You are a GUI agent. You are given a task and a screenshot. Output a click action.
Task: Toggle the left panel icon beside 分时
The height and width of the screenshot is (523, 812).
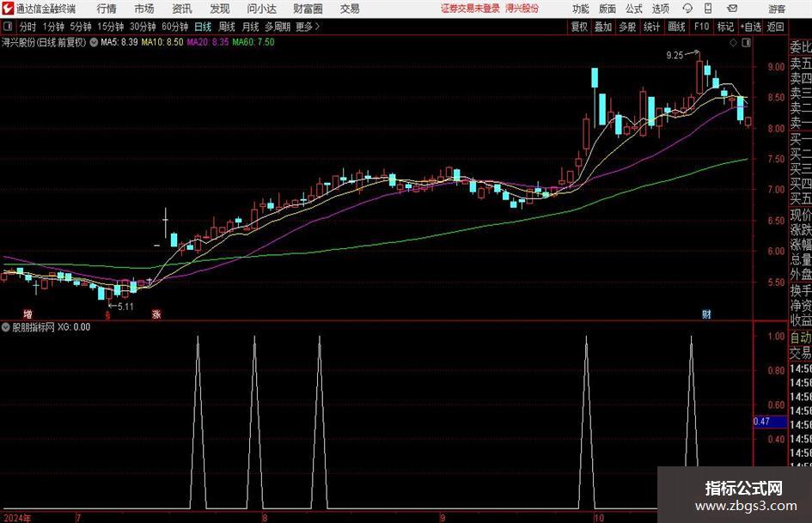pyautogui.click(x=8, y=27)
